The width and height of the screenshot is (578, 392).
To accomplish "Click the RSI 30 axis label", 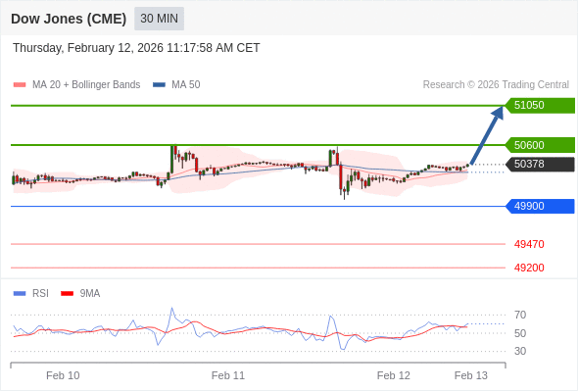I will point(520,351).
